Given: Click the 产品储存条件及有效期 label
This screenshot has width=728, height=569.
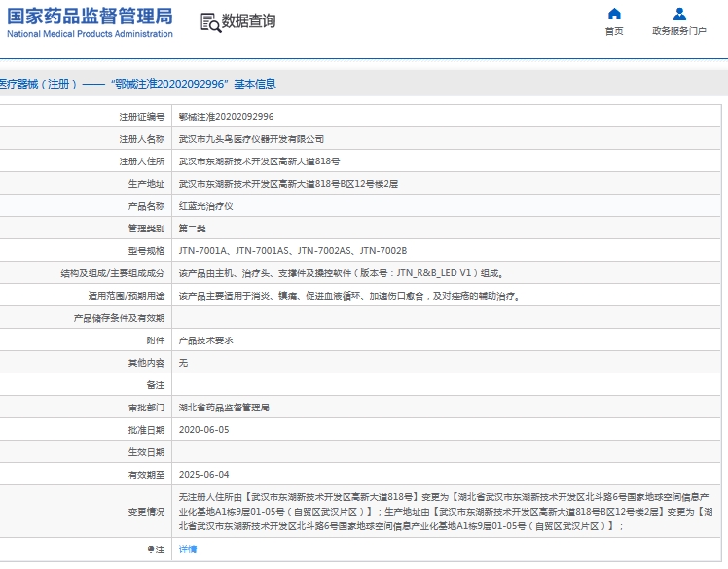Looking at the screenshot, I should coord(119,318).
